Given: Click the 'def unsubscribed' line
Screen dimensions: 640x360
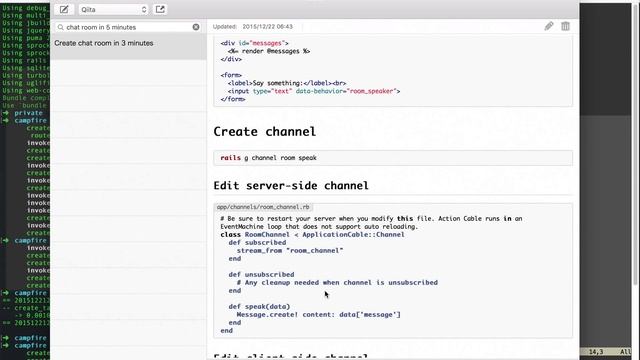Looking at the screenshot, I should (x=261, y=275).
